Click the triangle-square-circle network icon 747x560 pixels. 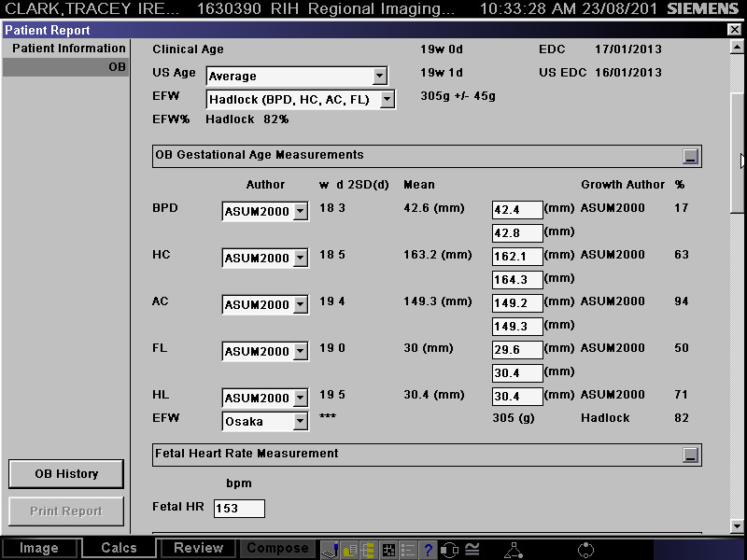(514, 550)
